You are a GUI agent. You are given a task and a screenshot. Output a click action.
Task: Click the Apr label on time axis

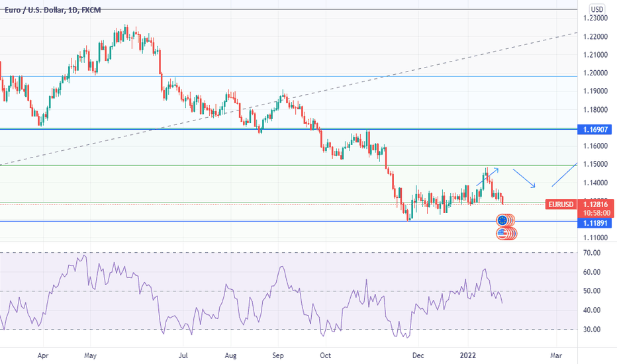pyautogui.click(x=43, y=356)
